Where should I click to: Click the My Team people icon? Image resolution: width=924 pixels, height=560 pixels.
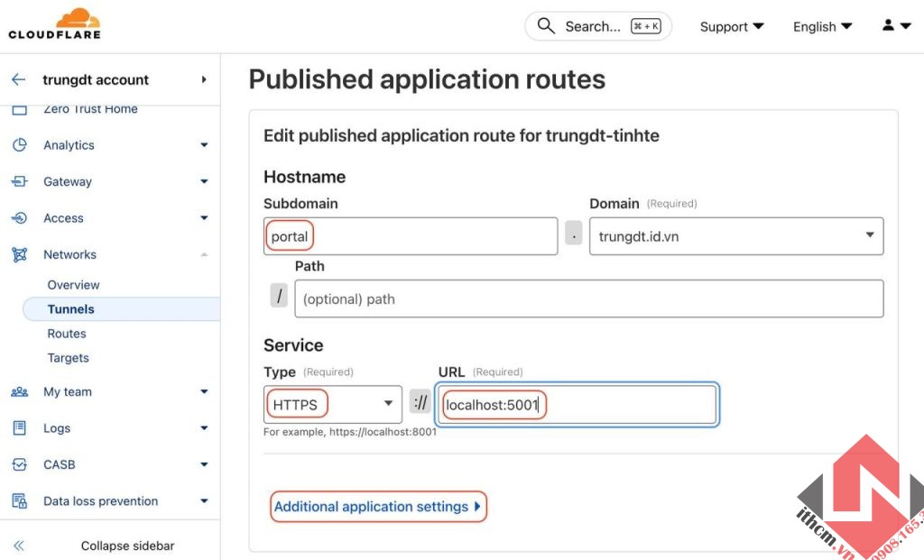(20, 391)
